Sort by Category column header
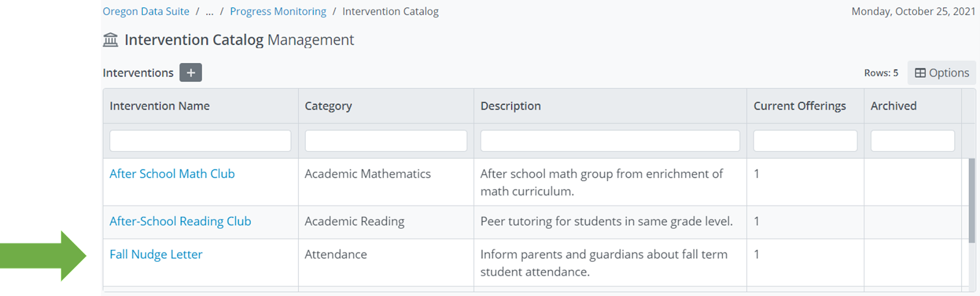 [x=328, y=106]
